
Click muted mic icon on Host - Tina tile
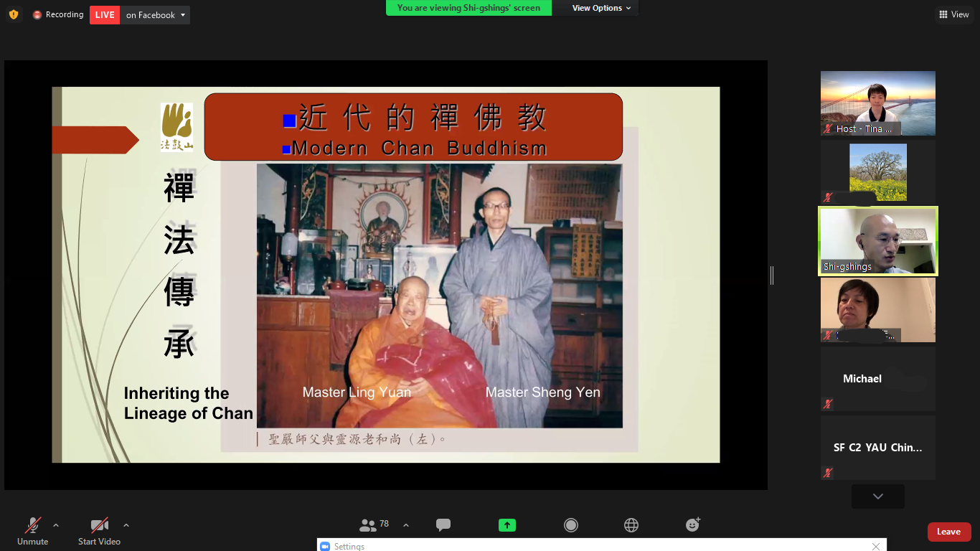point(828,129)
